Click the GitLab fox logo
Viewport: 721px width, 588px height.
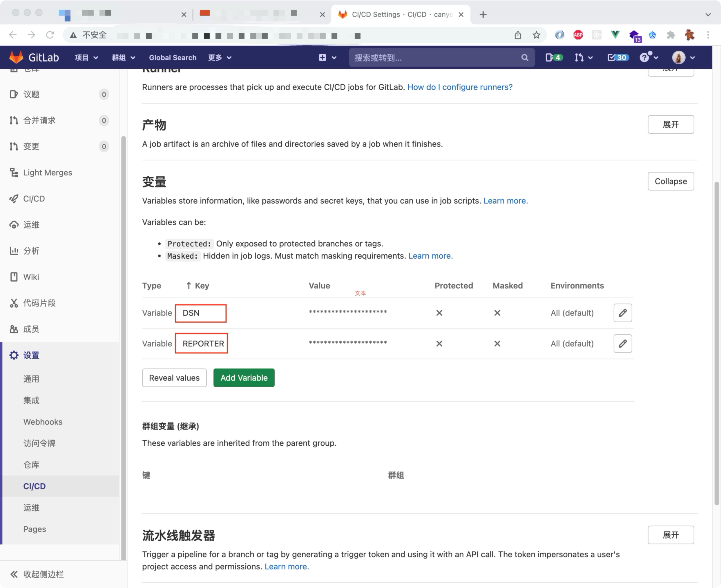pos(16,58)
